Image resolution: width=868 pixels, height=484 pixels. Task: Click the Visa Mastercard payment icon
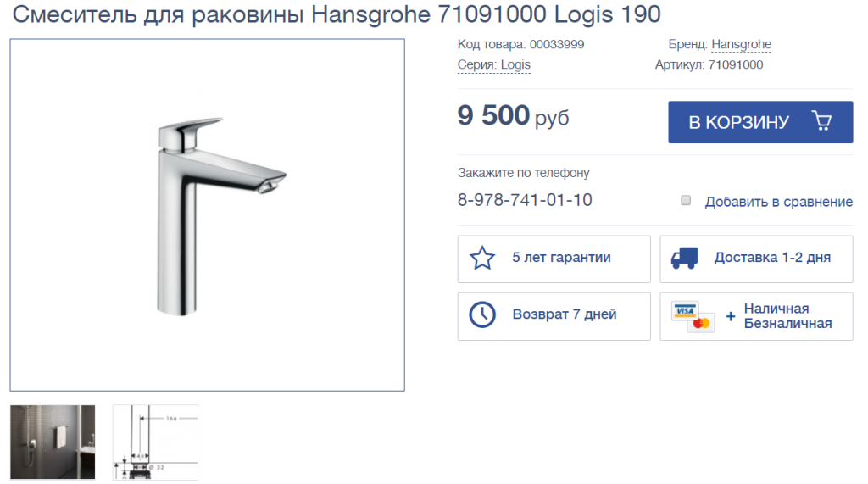(693, 317)
